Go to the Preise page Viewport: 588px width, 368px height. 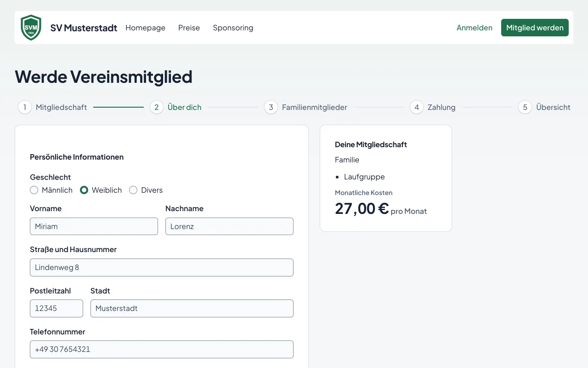[x=189, y=28]
